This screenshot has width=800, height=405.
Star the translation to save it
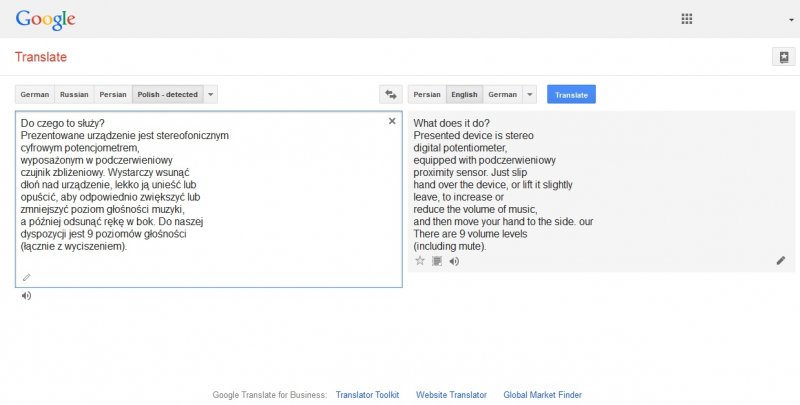pyautogui.click(x=420, y=261)
